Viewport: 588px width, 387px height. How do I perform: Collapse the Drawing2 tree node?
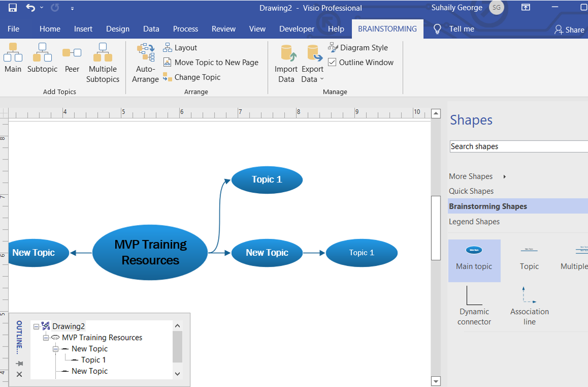click(36, 327)
